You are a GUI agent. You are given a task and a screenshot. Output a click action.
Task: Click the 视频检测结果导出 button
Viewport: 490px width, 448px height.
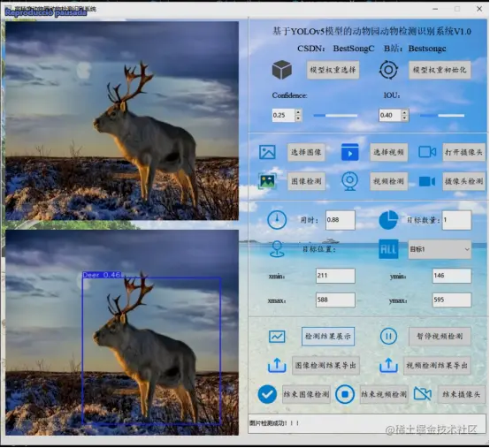437,365
